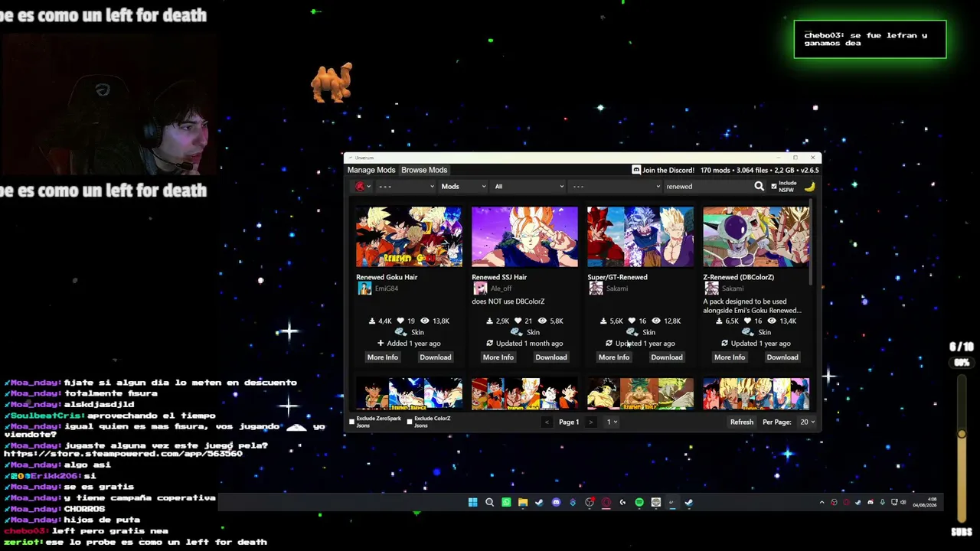980x551 pixels.
Task: Enable Exclude ZeroSpark Jsons checkbox
Action: [x=352, y=422]
